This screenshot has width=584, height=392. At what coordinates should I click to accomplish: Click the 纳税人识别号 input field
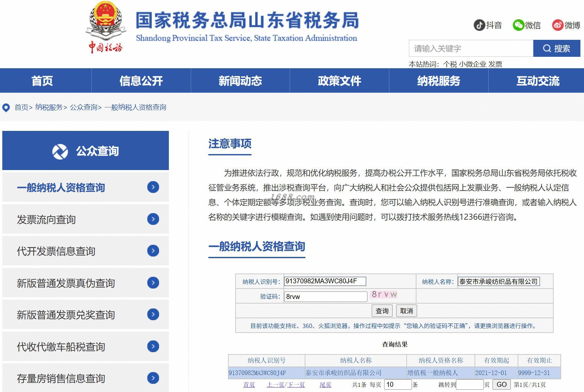[325, 281]
